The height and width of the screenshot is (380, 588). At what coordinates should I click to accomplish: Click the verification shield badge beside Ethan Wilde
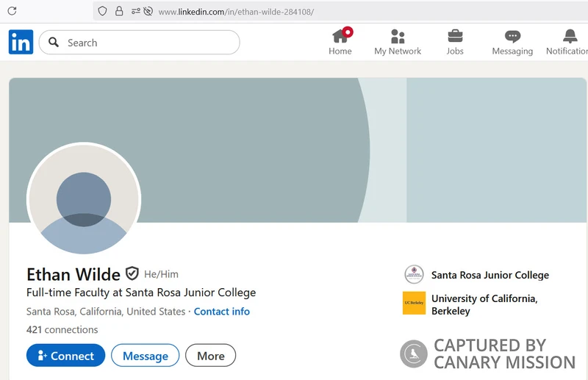tap(132, 273)
